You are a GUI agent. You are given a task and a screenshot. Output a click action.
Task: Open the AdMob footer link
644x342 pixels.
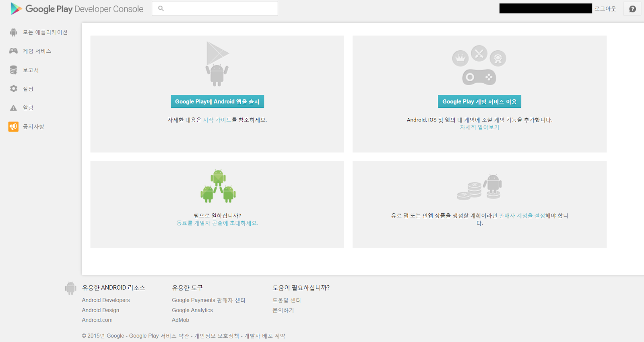pos(180,320)
